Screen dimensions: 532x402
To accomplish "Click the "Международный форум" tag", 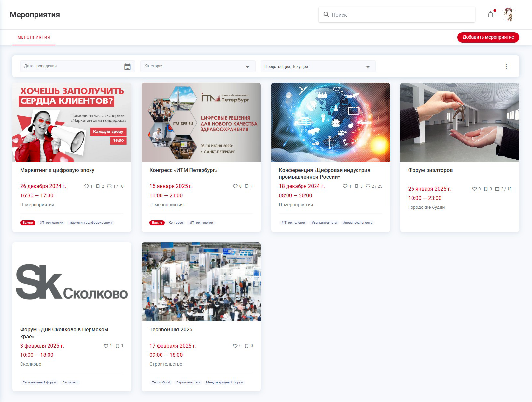I will point(224,382).
